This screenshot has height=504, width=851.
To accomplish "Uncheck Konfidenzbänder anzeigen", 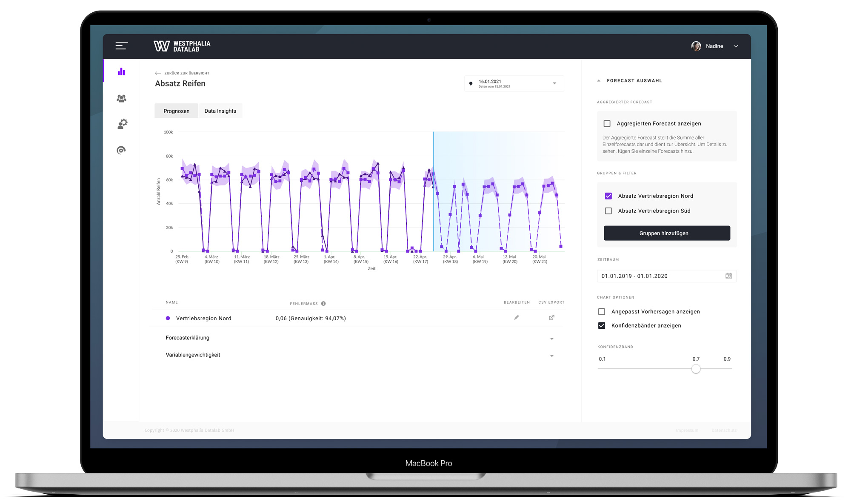I will click(602, 325).
